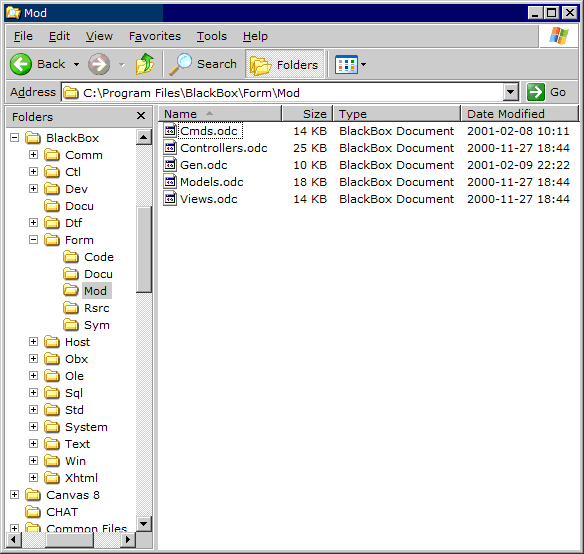
Task: Click the green Back arrow icon
Action: [20, 64]
